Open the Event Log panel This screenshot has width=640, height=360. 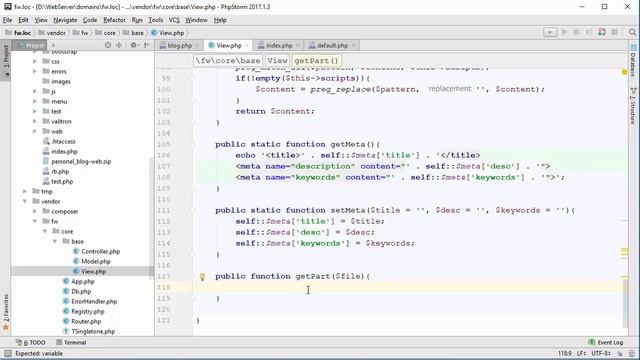606,342
